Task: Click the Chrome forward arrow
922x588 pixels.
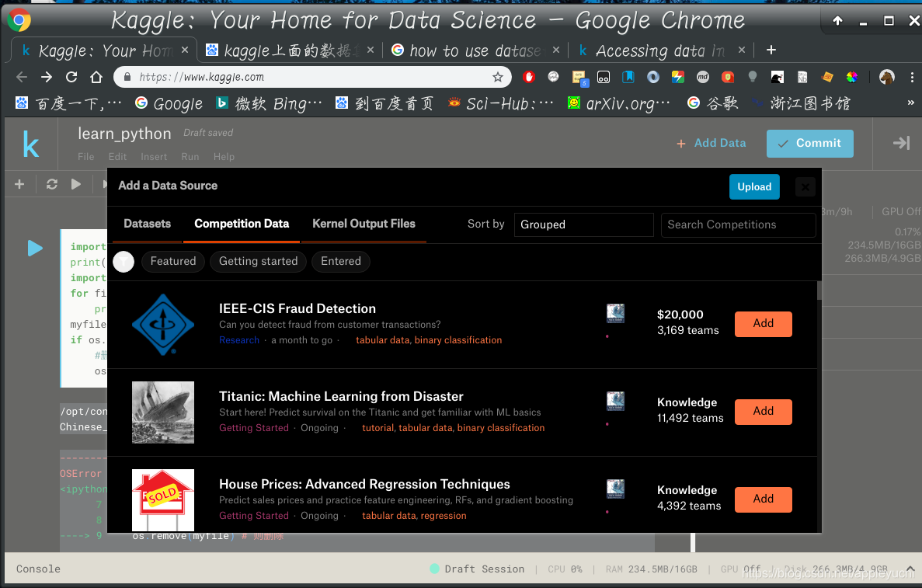Action: point(47,77)
